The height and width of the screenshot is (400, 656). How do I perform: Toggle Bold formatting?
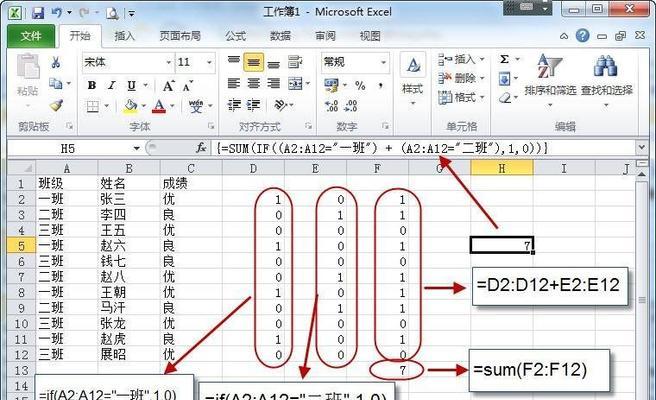point(92,85)
